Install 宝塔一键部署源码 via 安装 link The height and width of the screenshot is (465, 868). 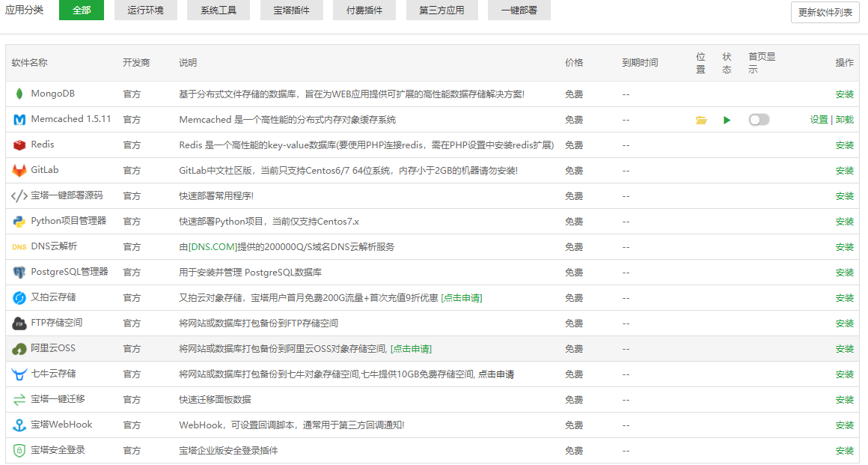845,196
